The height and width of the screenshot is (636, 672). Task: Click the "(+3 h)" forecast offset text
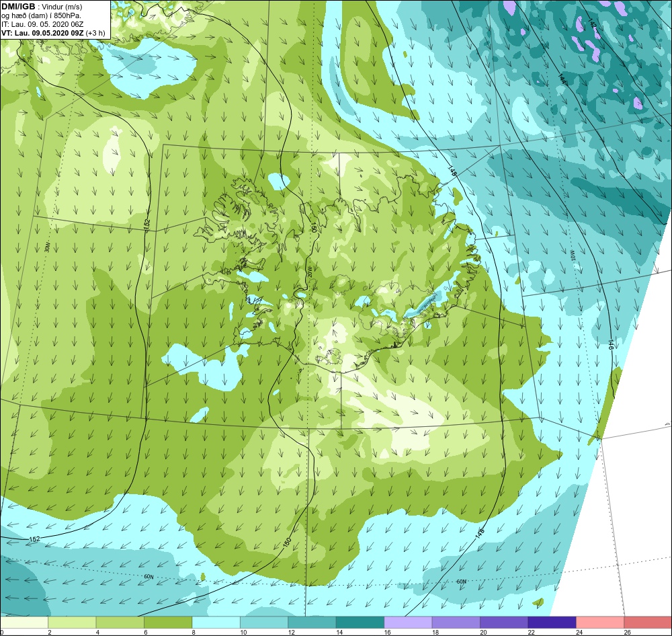95,33
